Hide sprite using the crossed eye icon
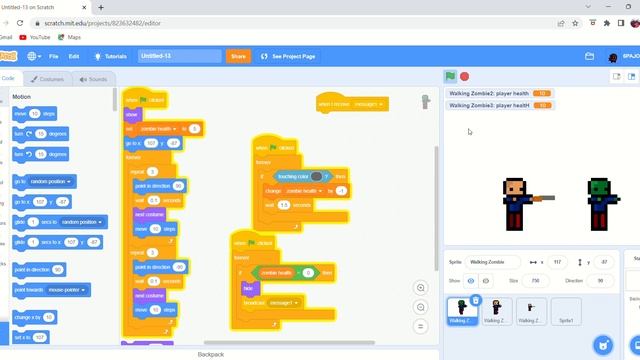640x360 pixels. pos(486,281)
